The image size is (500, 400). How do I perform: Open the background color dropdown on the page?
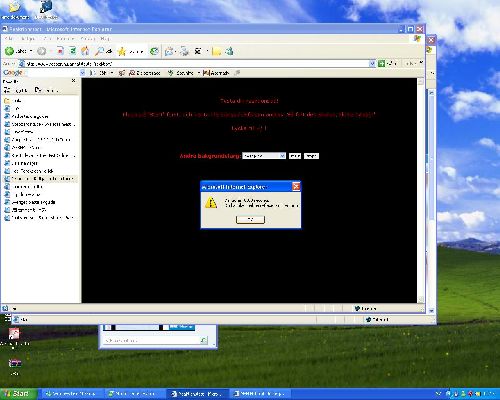point(282,156)
